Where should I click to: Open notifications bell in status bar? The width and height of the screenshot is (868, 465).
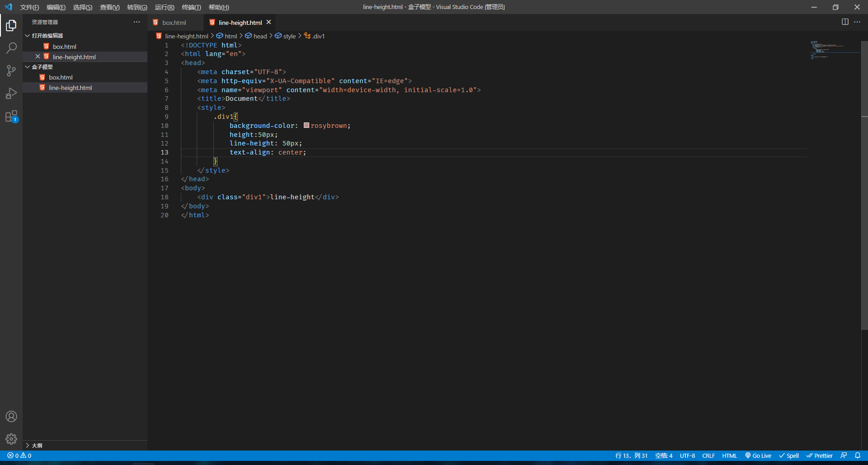click(858, 456)
